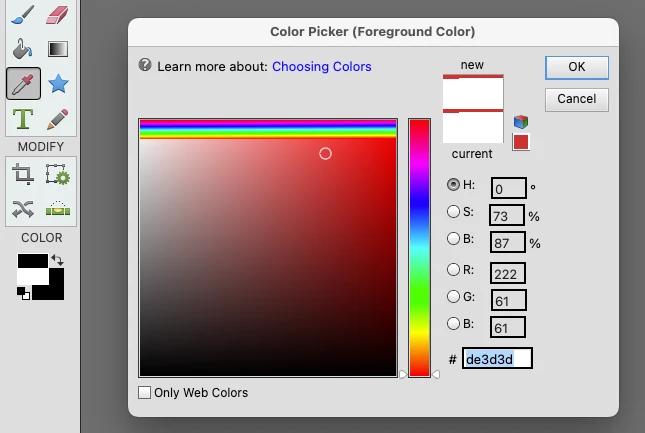
Task: Choose the Pencil tool
Action: coord(58,119)
